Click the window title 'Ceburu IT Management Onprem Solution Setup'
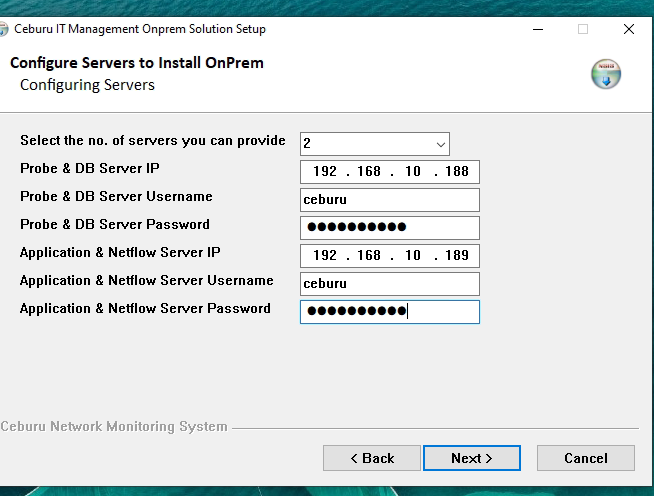This screenshot has width=654, height=496. click(140, 29)
